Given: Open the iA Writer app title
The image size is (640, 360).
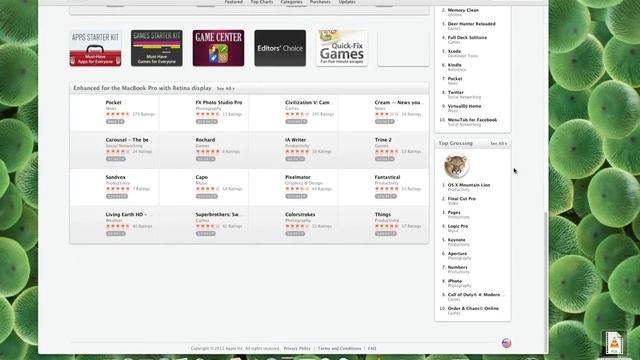Looking at the screenshot, I should coord(295,140).
